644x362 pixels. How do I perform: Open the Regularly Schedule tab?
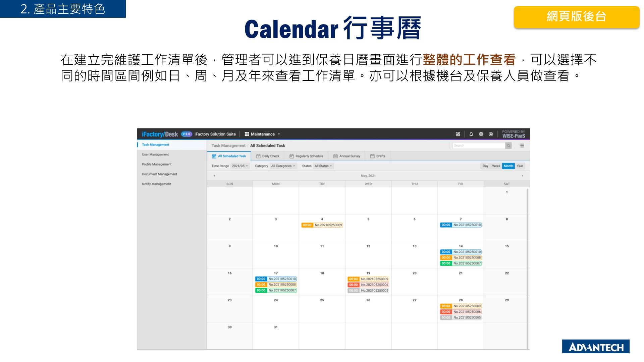pos(307,156)
